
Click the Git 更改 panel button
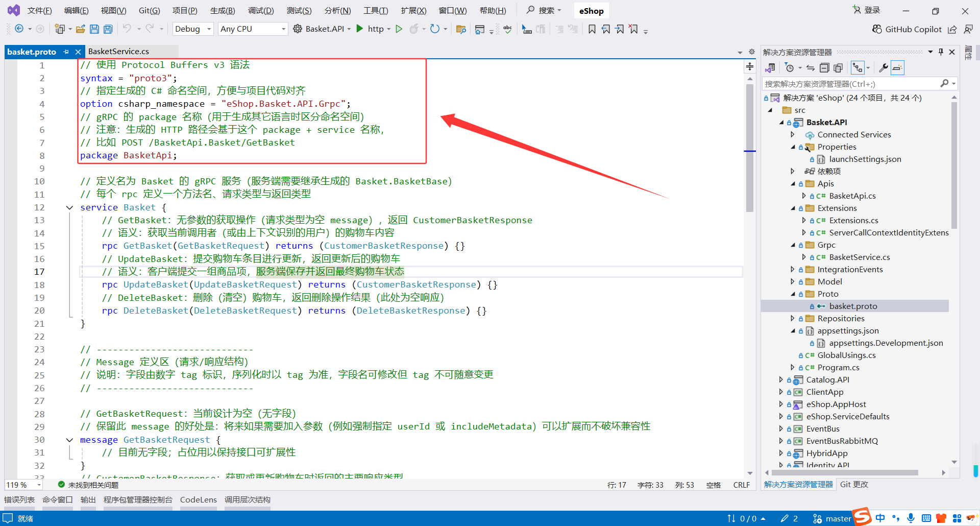tap(854, 484)
